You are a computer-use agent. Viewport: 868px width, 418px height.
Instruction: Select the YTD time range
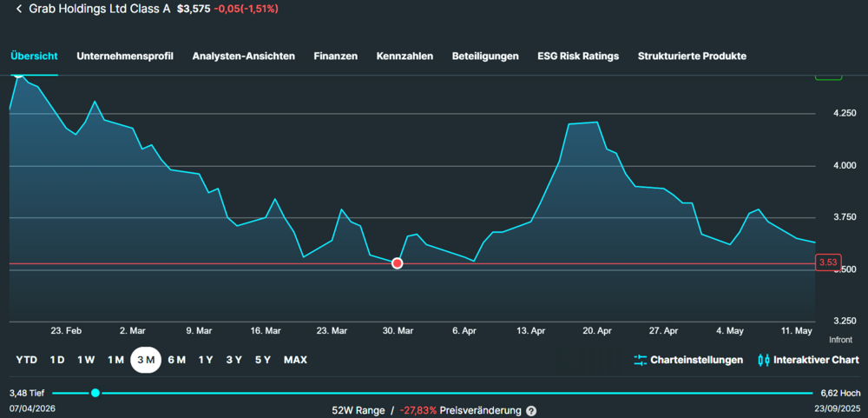coord(27,360)
